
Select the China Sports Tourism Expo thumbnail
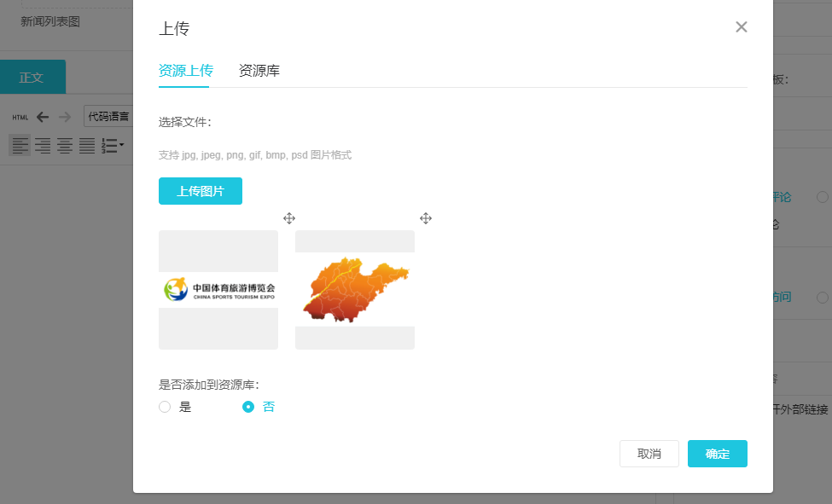click(218, 290)
